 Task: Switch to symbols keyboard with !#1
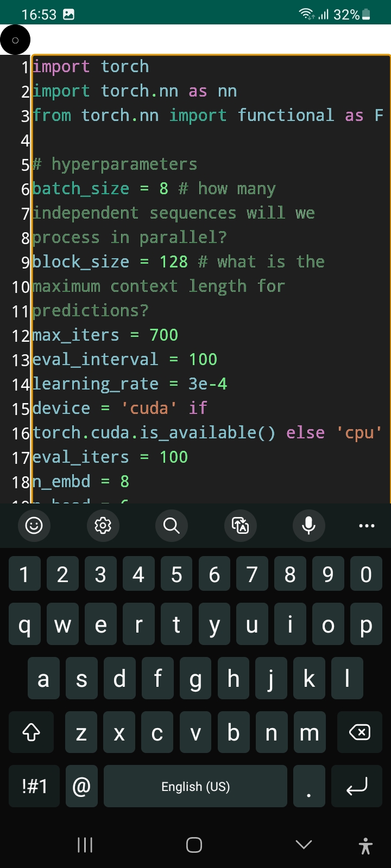pos(35,786)
